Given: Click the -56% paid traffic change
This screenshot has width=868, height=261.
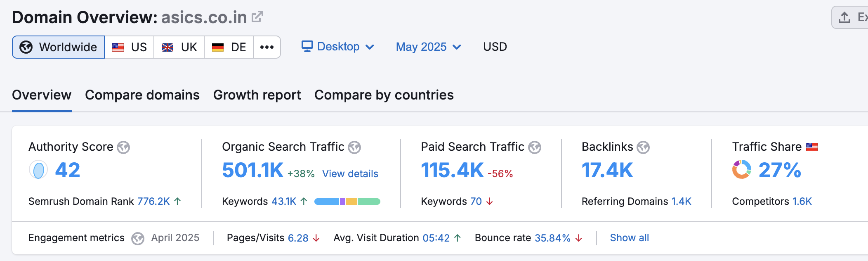Looking at the screenshot, I should click(500, 174).
